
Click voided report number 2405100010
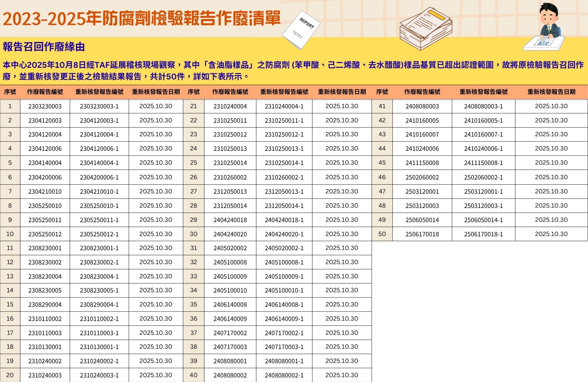click(230, 290)
